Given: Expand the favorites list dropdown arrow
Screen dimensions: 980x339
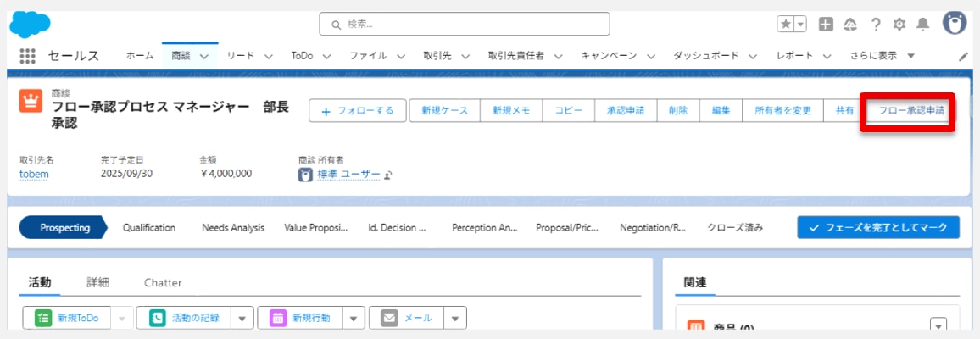Looking at the screenshot, I should tap(800, 25).
